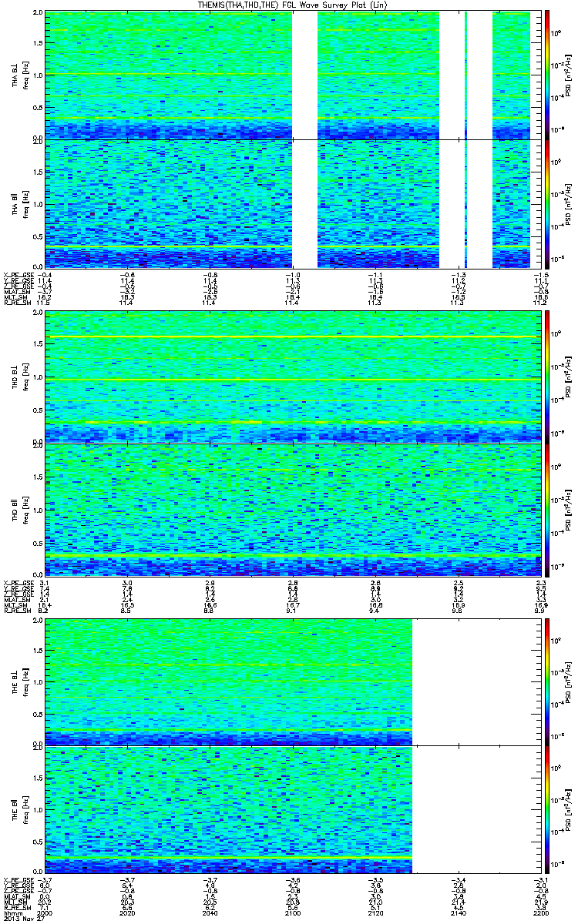
Task: Click the PSD units label beside THD BL colorbar
Action: click(568, 377)
